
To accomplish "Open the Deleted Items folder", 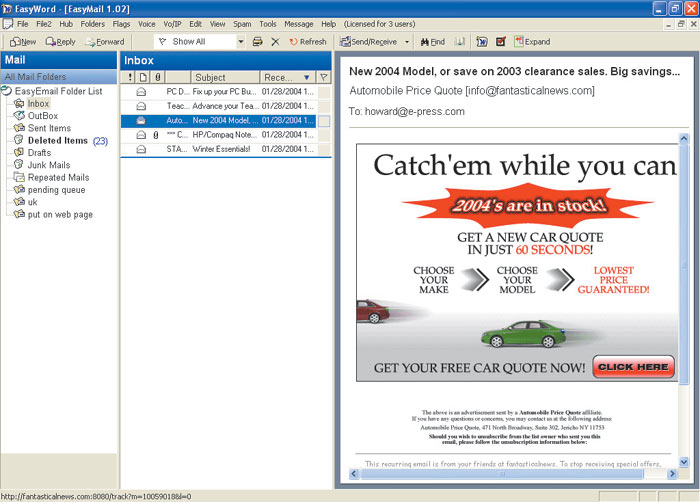I will click(x=58, y=141).
